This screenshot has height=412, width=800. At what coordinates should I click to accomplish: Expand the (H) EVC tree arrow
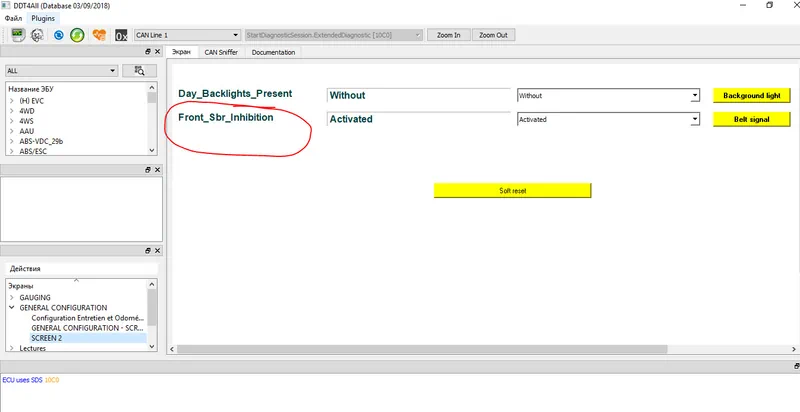pos(12,101)
